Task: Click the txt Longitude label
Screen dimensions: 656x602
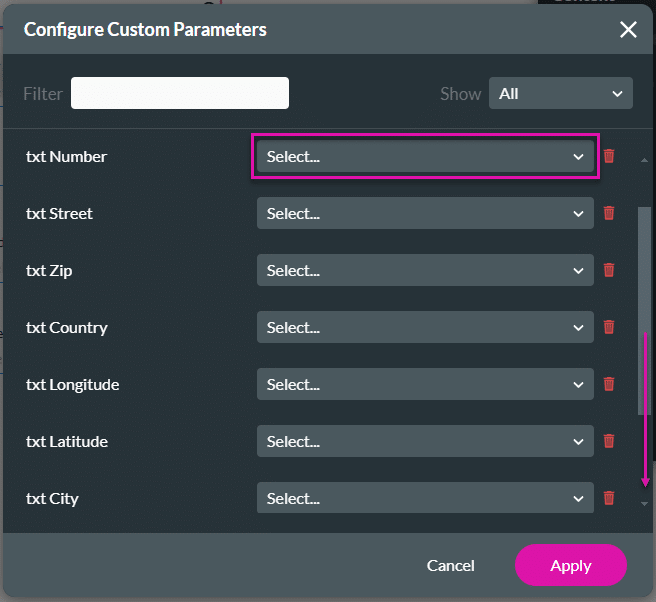Action: 72,385
